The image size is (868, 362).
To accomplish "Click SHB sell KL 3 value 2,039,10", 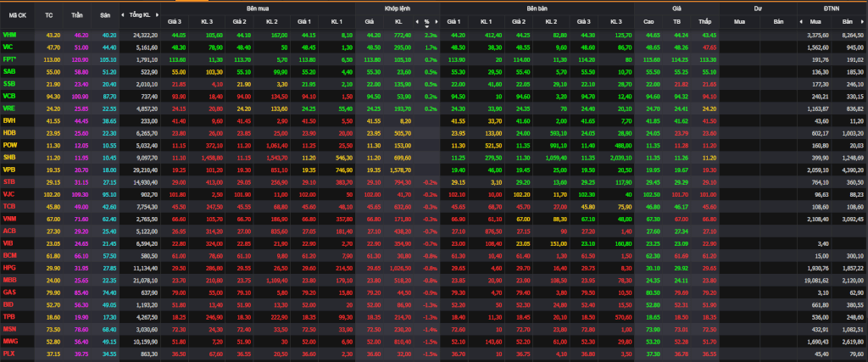I will [x=620, y=157].
